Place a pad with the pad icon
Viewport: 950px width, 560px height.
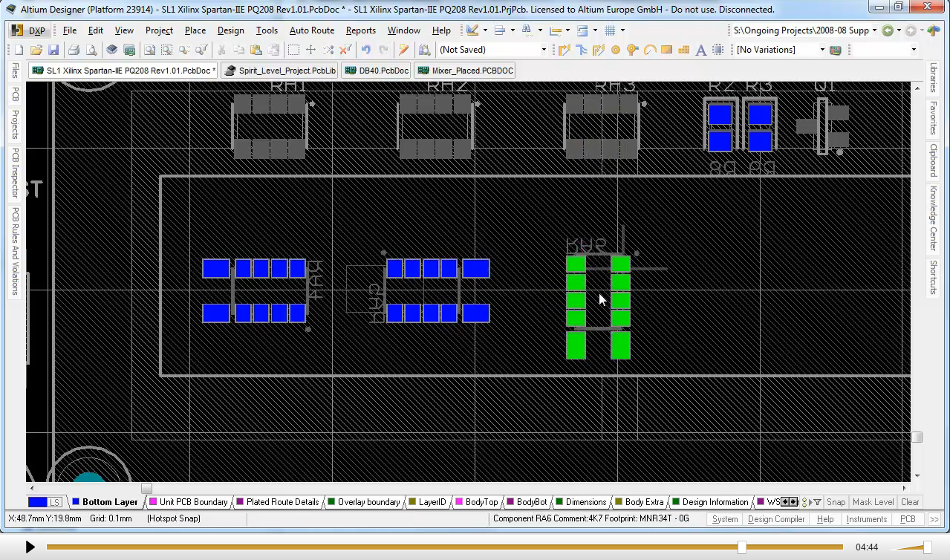click(x=615, y=50)
